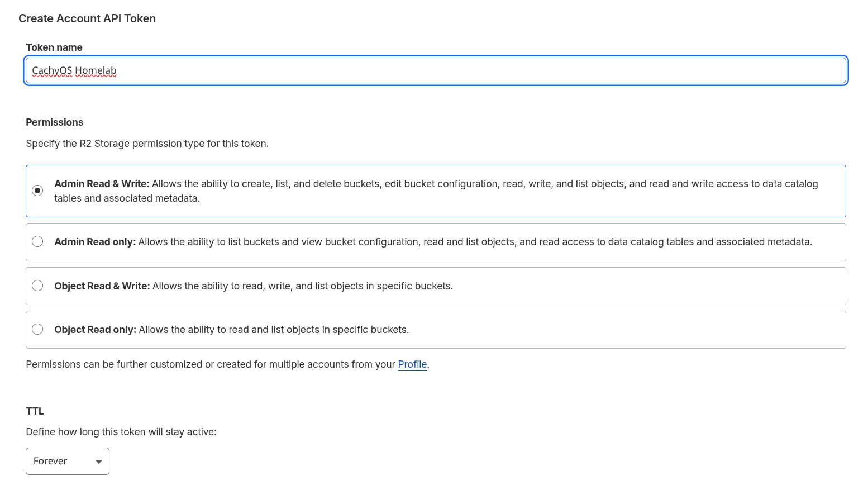Click "Specify the R2 Storage permission" description

[147, 144]
